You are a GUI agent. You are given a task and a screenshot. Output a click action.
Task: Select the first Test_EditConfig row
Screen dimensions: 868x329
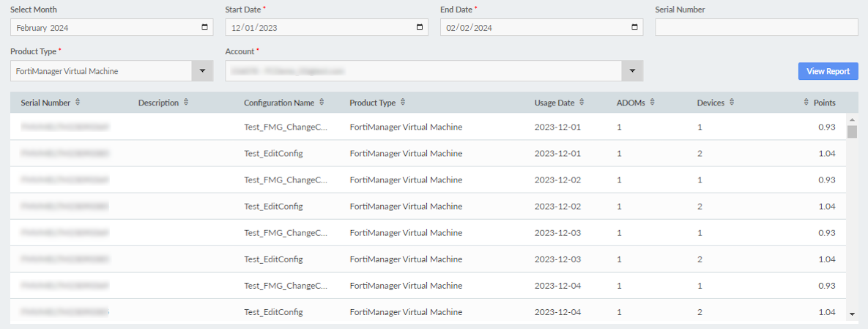point(273,154)
